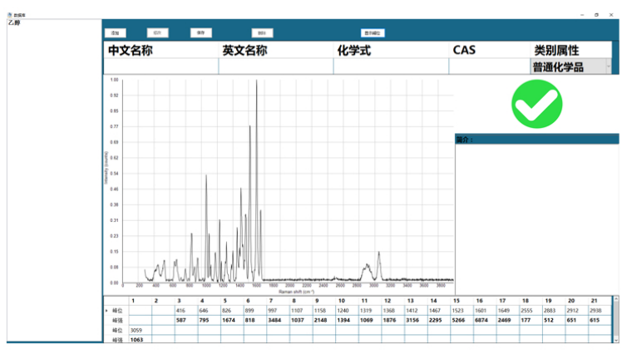
Task: Click the 中文名称 input field
Action: coord(160,66)
